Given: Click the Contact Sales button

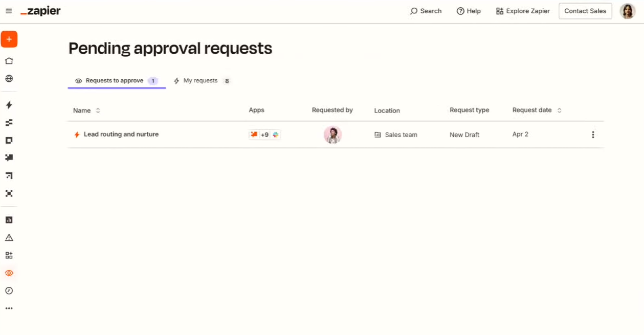Looking at the screenshot, I should pos(585,11).
